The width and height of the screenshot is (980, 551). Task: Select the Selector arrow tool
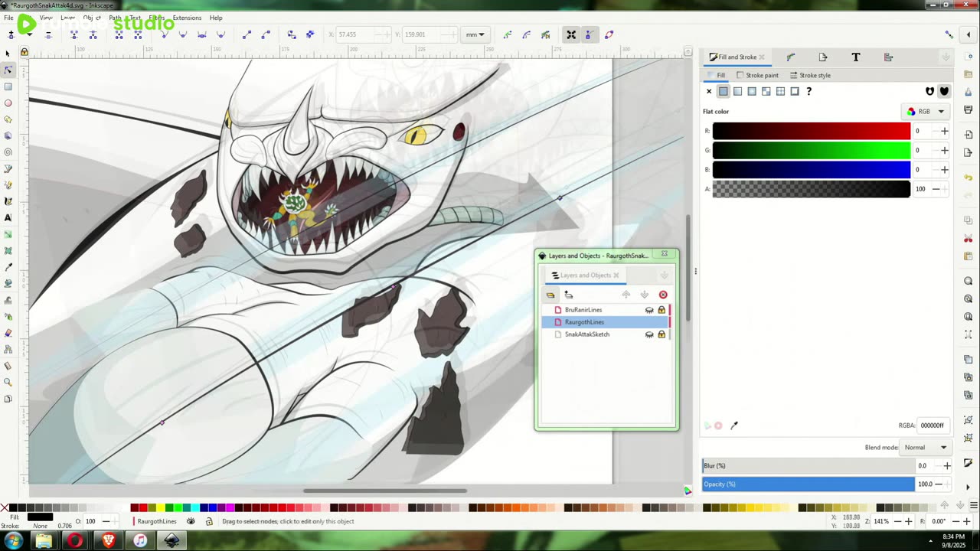(8, 54)
